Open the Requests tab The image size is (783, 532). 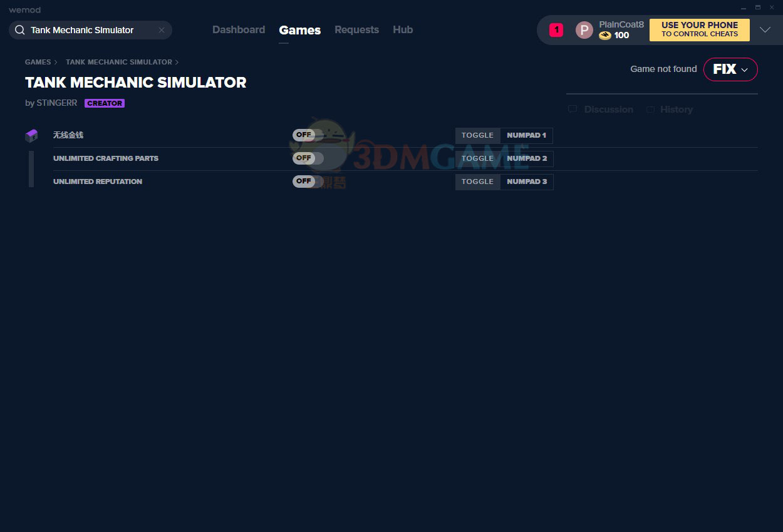tap(356, 30)
